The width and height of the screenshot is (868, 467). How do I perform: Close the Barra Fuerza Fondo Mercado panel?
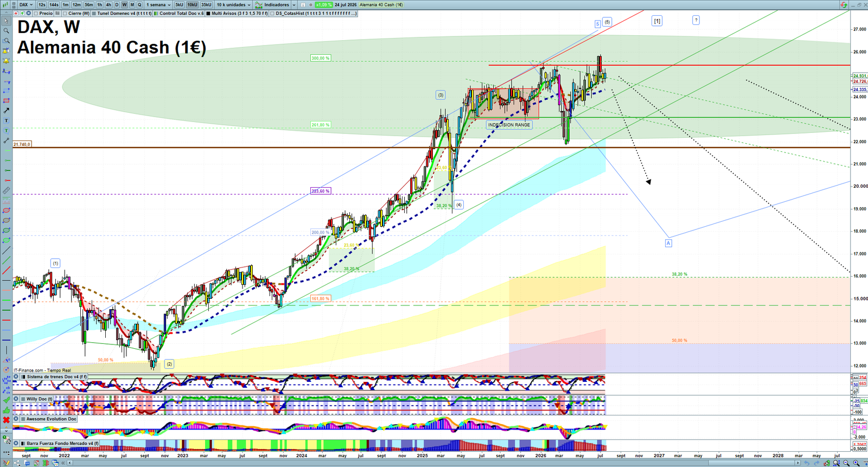(16, 443)
